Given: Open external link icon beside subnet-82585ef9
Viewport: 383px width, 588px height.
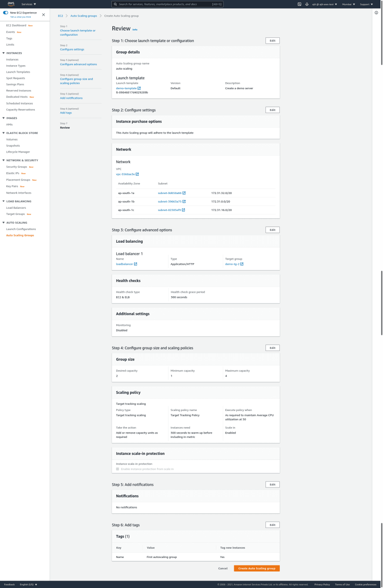Looking at the screenshot, I should 184,210.
